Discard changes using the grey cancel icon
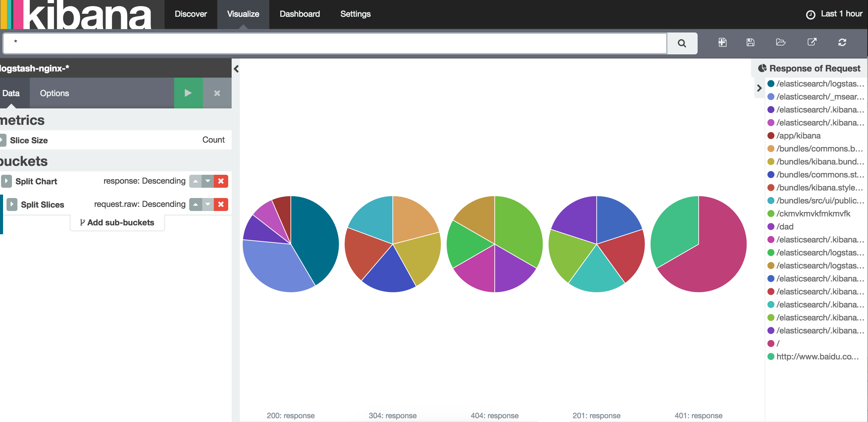 point(217,93)
